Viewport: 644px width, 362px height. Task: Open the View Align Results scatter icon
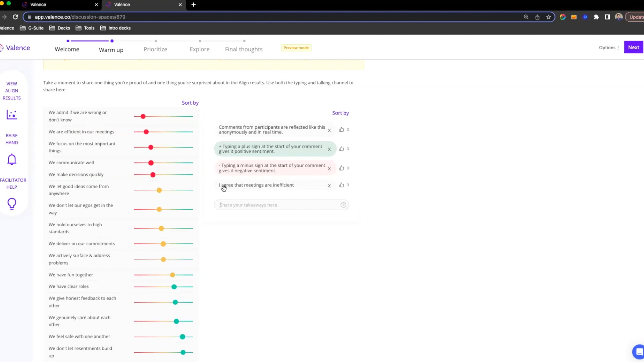(12, 115)
